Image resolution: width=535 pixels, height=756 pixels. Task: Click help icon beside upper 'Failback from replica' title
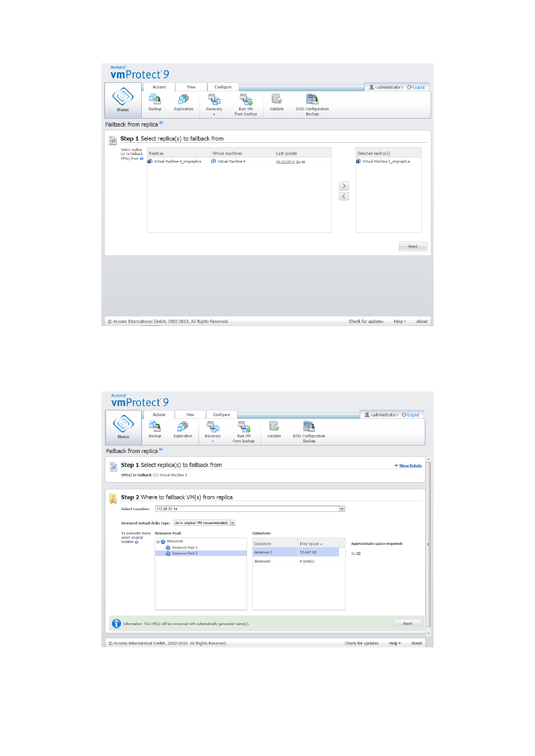click(x=161, y=122)
